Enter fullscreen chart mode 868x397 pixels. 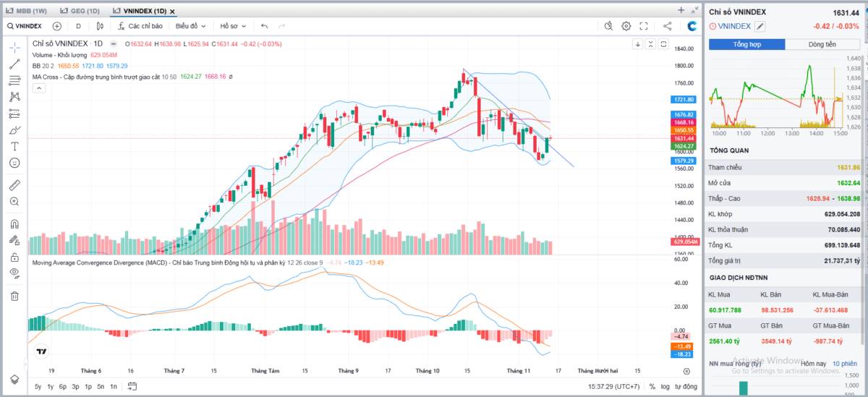pos(644,26)
